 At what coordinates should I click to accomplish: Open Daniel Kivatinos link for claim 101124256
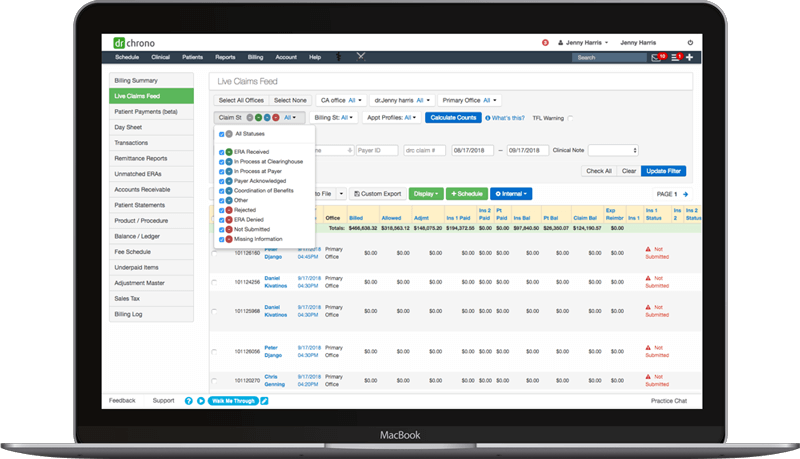[x=276, y=282]
